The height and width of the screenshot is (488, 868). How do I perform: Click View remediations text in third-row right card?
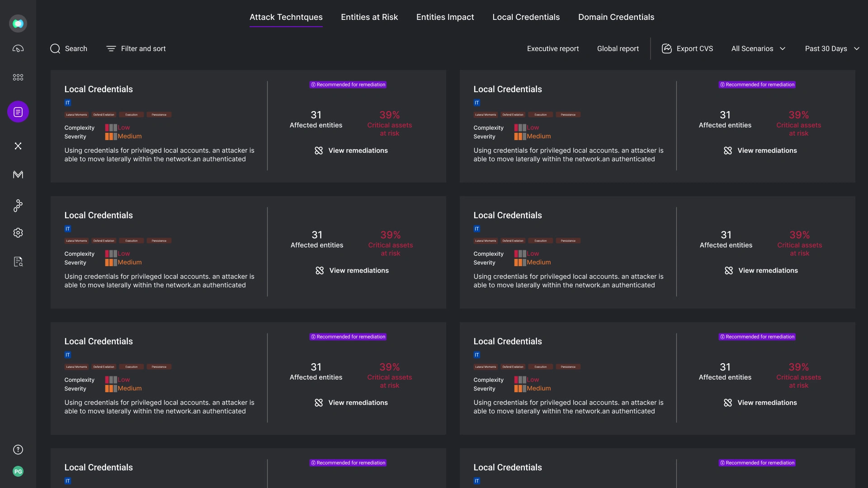coord(767,403)
